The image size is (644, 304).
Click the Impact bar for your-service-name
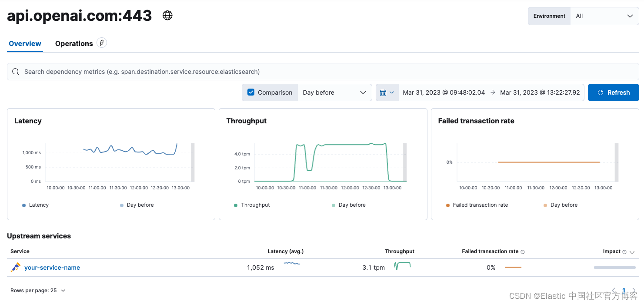point(615,268)
